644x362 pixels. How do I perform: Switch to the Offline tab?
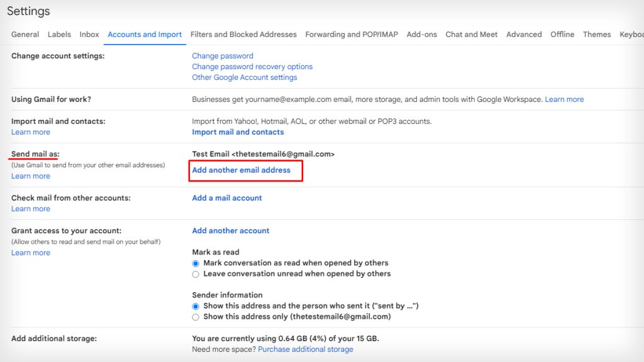(562, 35)
